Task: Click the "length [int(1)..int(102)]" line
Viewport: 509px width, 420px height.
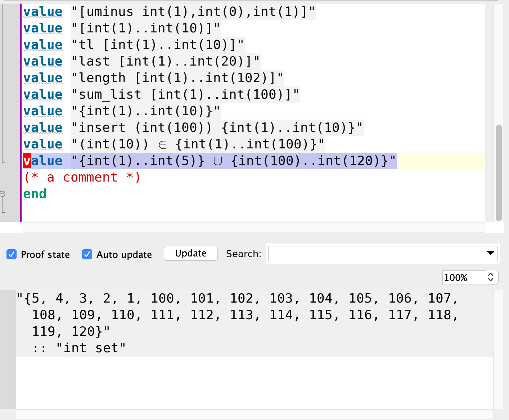Action: click(153, 78)
